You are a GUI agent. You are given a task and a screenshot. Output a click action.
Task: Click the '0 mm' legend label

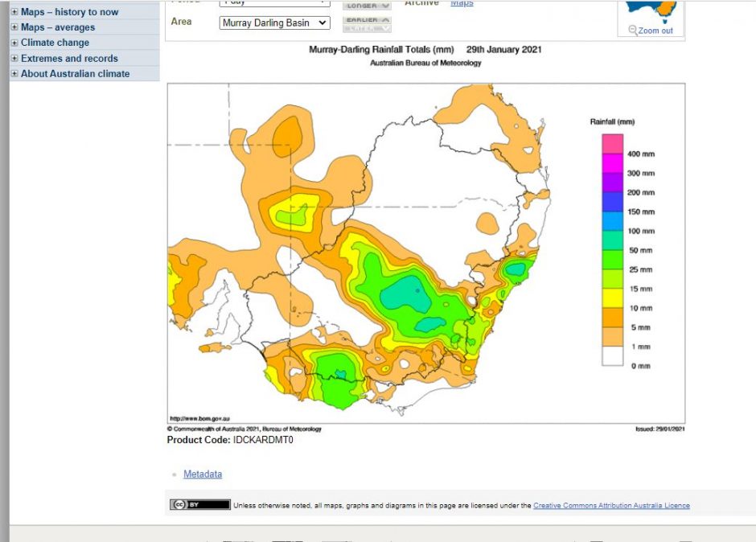pos(641,366)
